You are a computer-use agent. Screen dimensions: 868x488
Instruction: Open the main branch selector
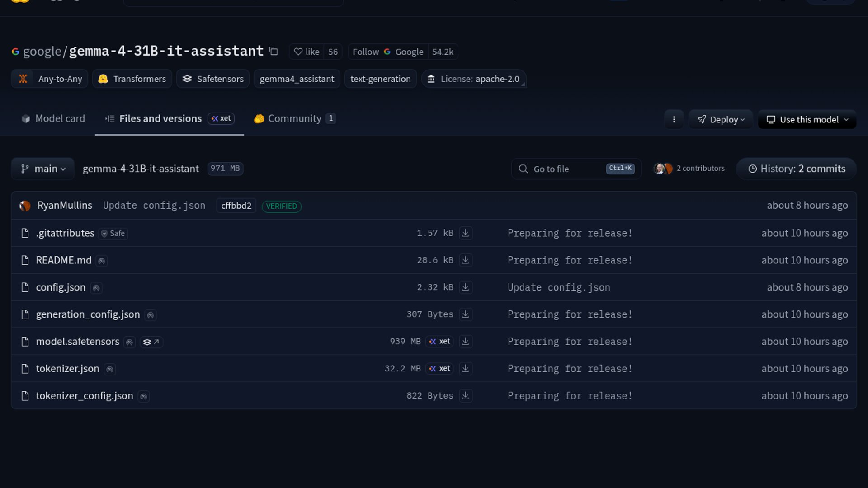coord(42,169)
